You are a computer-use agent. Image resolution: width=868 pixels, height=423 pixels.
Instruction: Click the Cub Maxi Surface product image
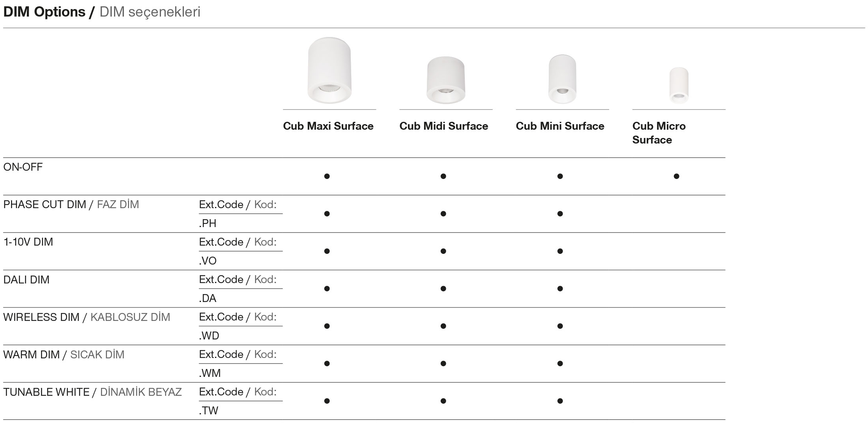click(x=329, y=71)
